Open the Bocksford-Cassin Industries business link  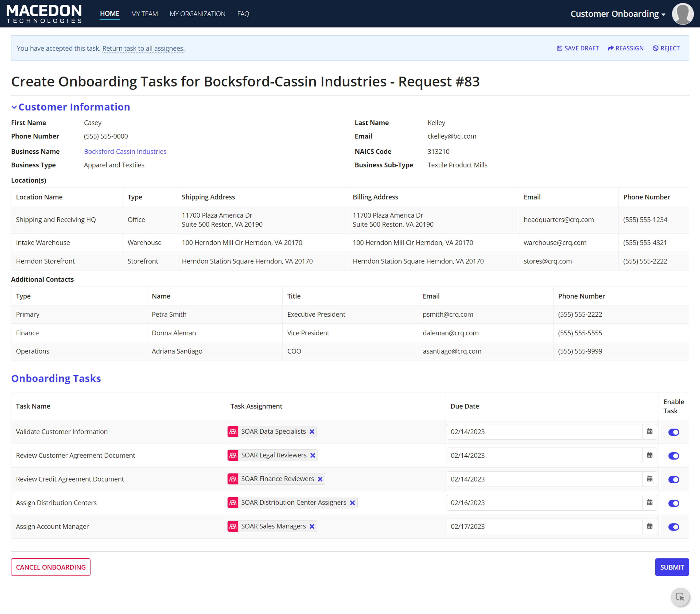125,151
